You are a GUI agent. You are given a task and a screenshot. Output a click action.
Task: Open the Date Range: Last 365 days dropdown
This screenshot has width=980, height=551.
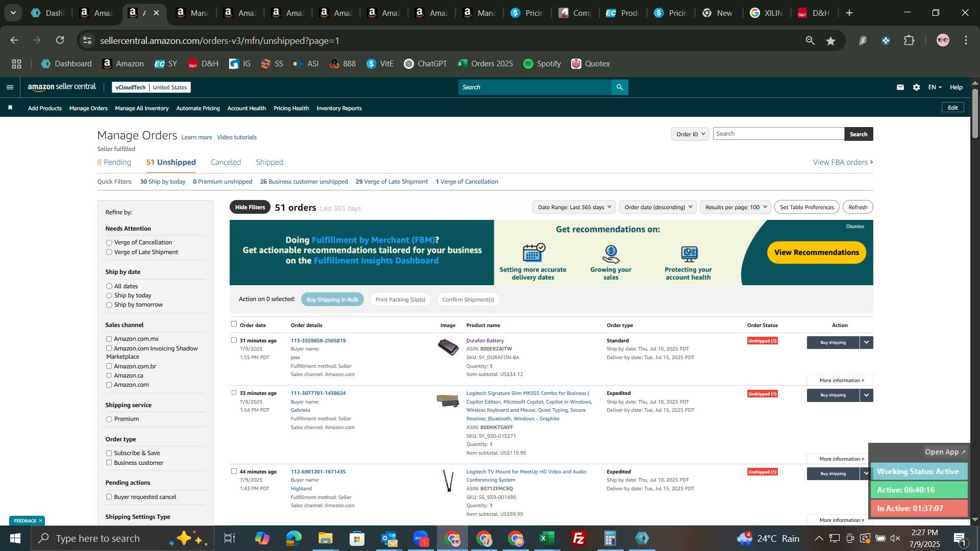pyautogui.click(x=574, y=207)
